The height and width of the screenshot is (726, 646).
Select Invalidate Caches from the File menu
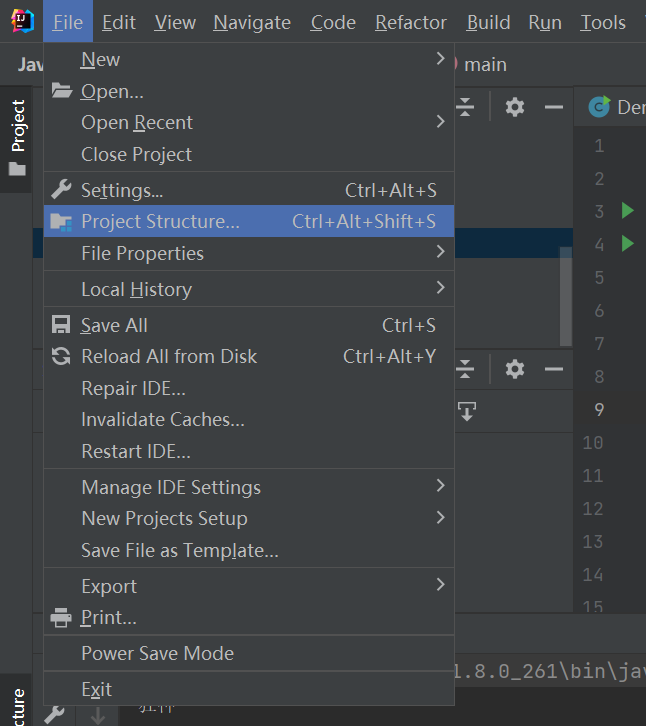point(163,419)
